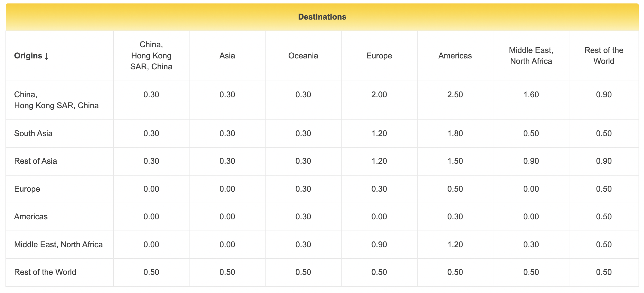Image resolution: width=644 pixels, height=293 pixels.
Task: Click 0.00 in Americas row, Asia column
Action: 227,216
